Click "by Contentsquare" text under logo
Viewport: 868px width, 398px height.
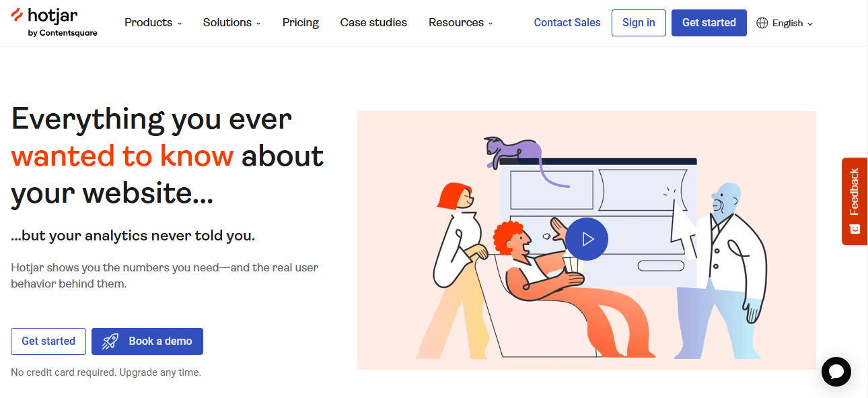63,33
